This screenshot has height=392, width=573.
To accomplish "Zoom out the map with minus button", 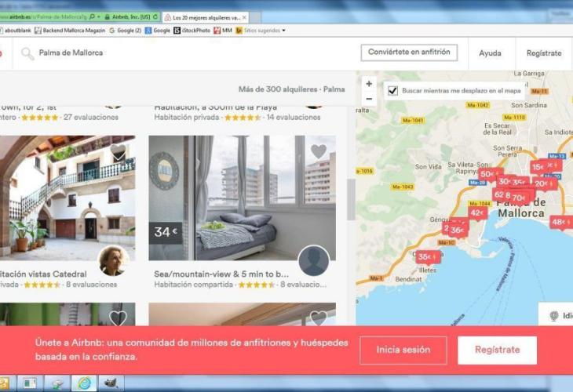I will (369, 99).
